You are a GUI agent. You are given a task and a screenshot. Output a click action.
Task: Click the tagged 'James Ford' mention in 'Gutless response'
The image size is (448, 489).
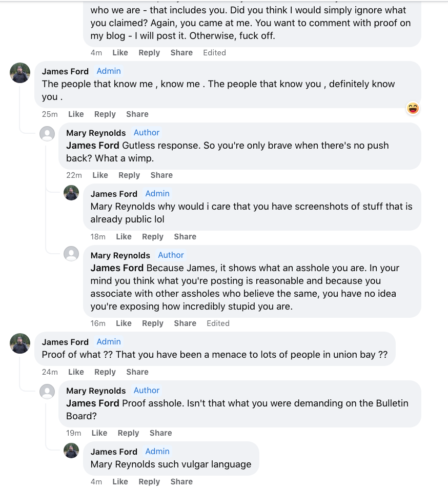coord(93,146)
